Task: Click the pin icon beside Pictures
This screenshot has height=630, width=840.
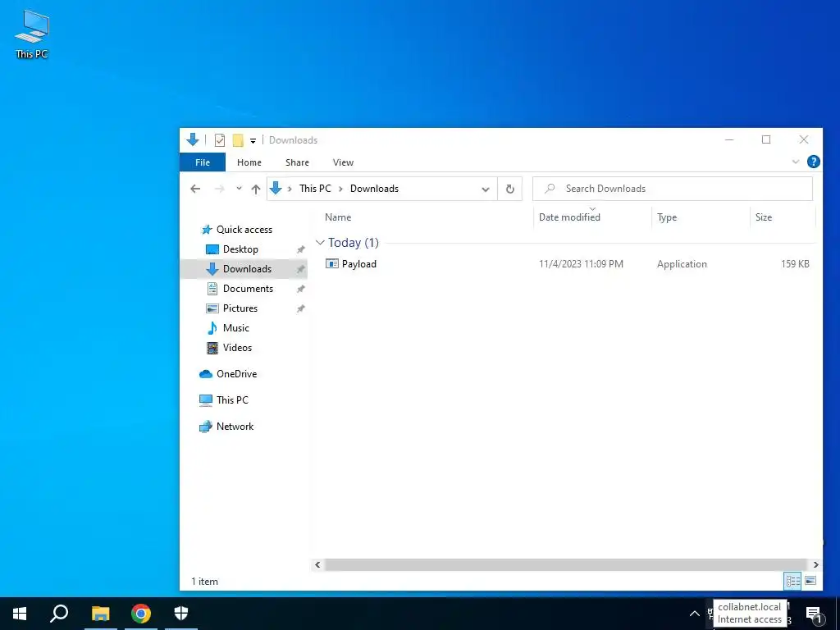Action: [300, 309]
